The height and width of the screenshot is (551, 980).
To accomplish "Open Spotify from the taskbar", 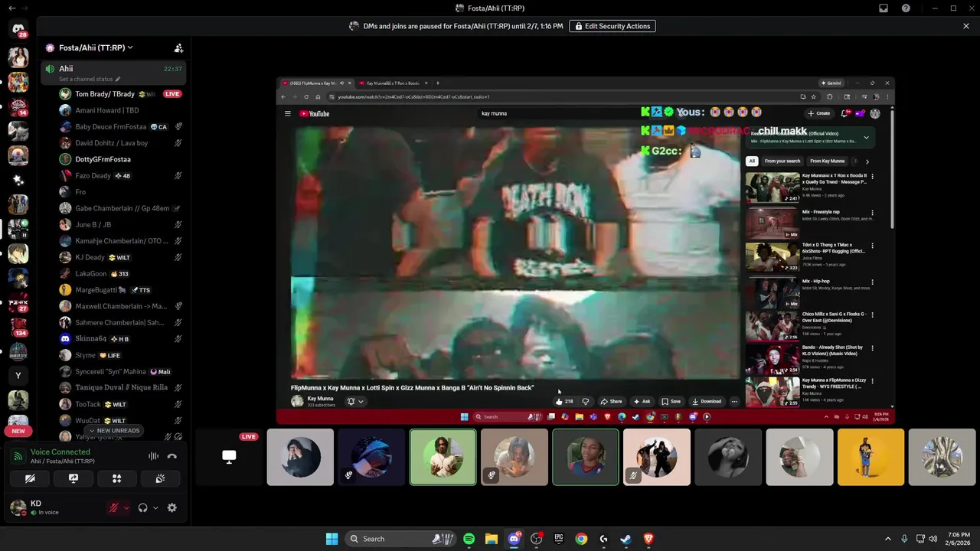I will point(469,539).
